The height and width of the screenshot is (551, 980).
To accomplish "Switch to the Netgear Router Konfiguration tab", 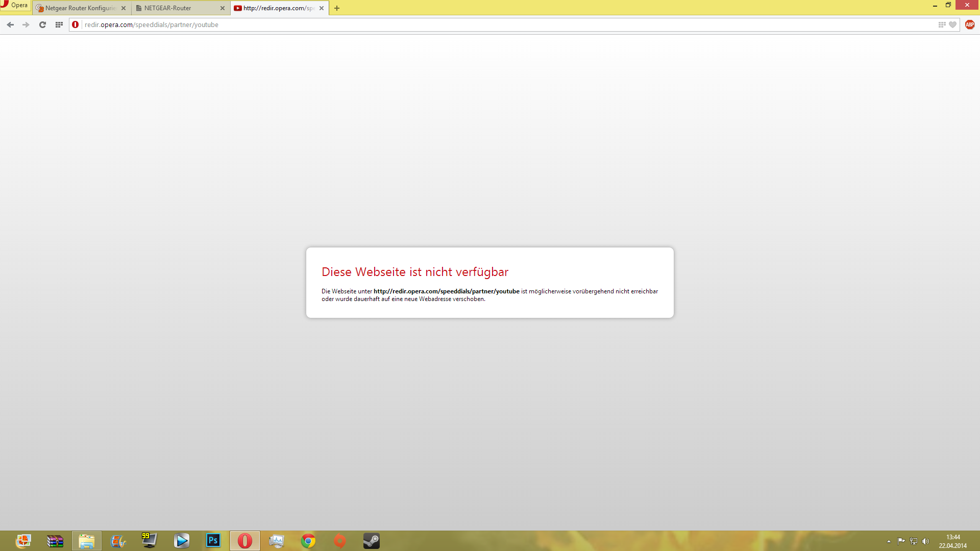I will pyautogui.click(x=81, y=8).
